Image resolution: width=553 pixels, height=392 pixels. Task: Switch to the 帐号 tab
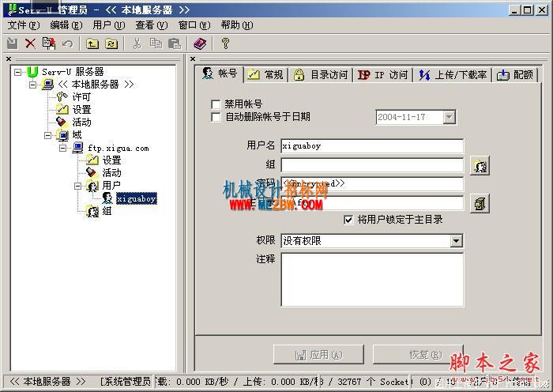pos(220,73)
